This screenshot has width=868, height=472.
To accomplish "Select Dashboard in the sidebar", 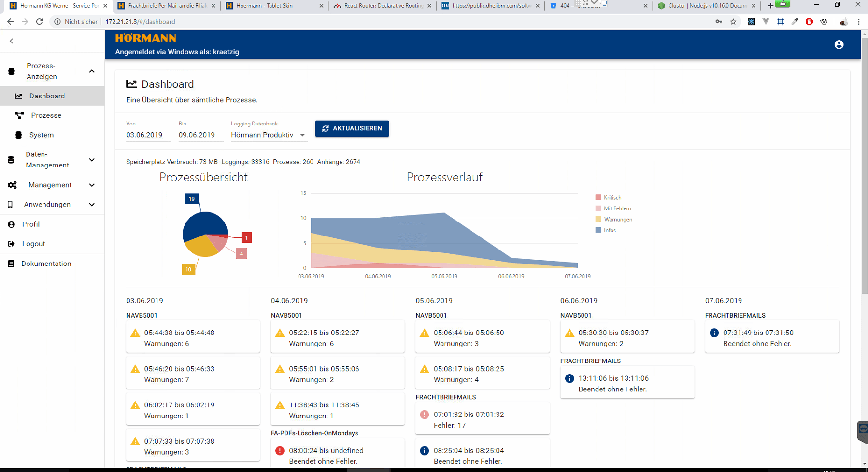I will pos(52,96).
